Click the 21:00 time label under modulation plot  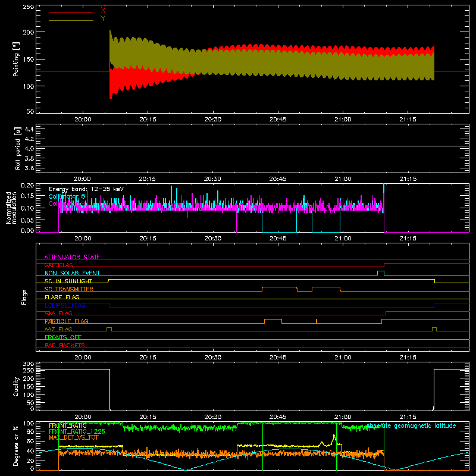pyautogui.click(x=343, y=239)
